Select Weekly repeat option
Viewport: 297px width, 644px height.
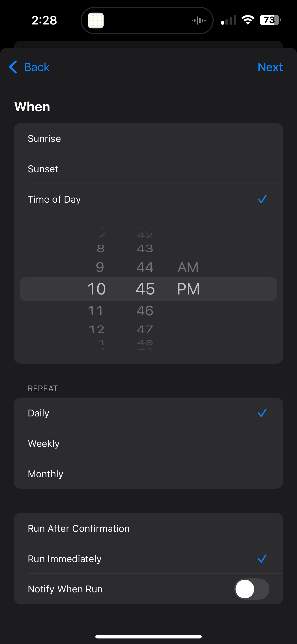(x=148, y=443)
